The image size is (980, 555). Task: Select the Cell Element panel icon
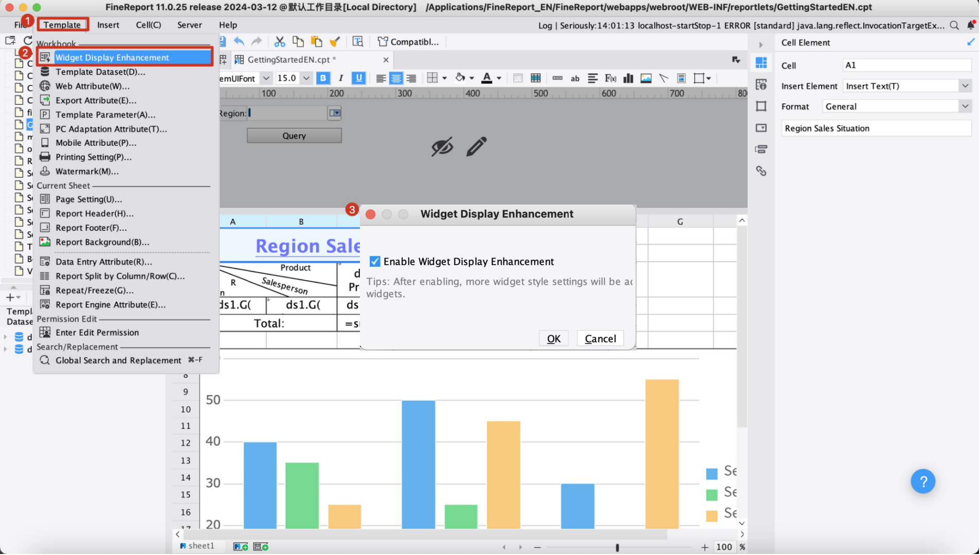coord(761,62)
